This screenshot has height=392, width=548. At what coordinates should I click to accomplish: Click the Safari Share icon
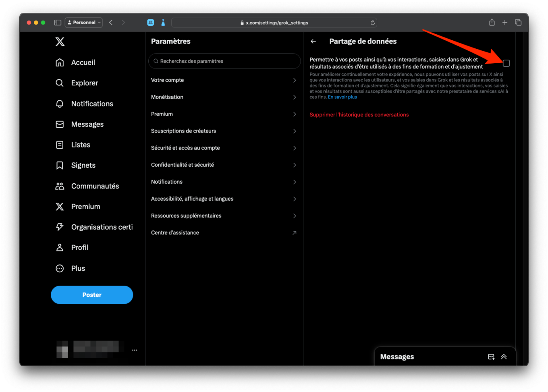tap(492, 22)
